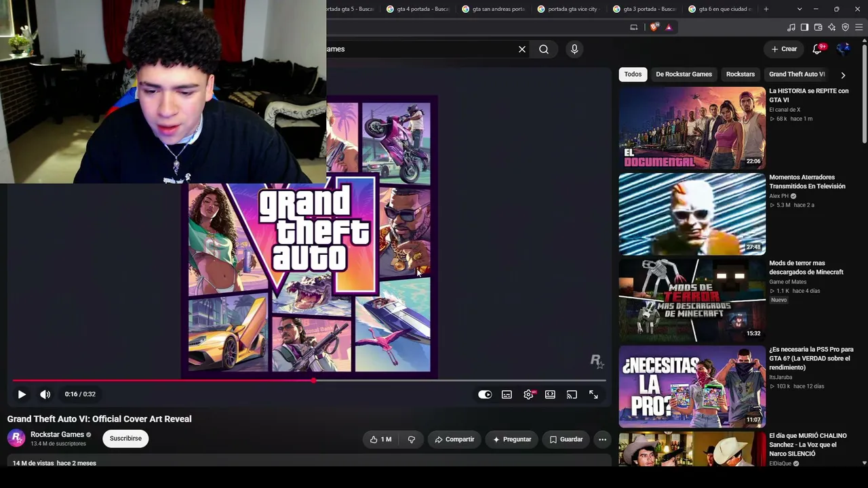
Task: Visit the 'Alex PH' channel
Action: (x=779, y=196)
